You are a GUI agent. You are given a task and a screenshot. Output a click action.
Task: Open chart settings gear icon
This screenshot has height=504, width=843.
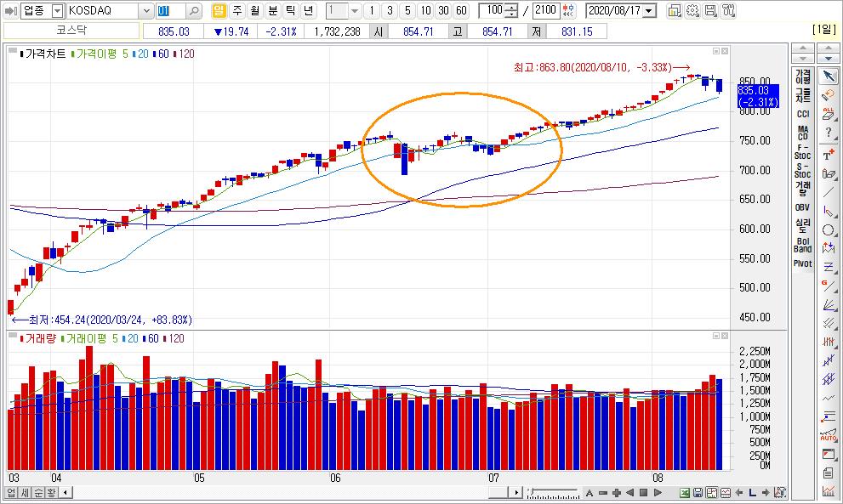click(692, 10)
